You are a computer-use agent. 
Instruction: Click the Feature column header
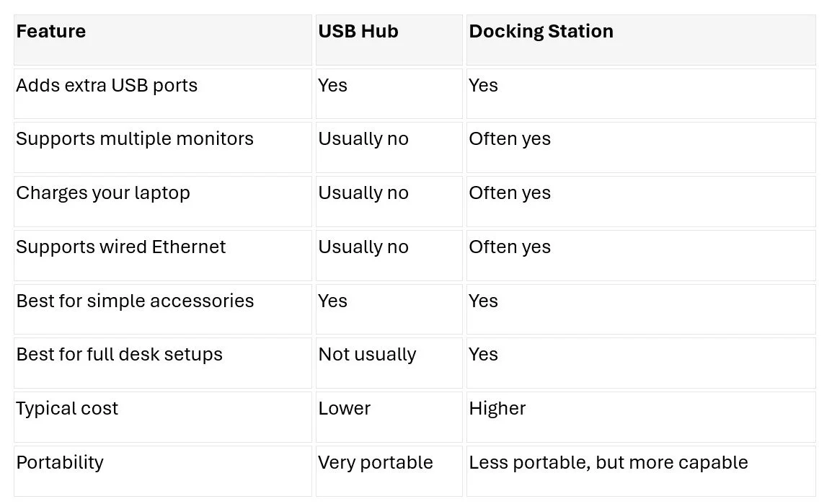tap(163, 40)
